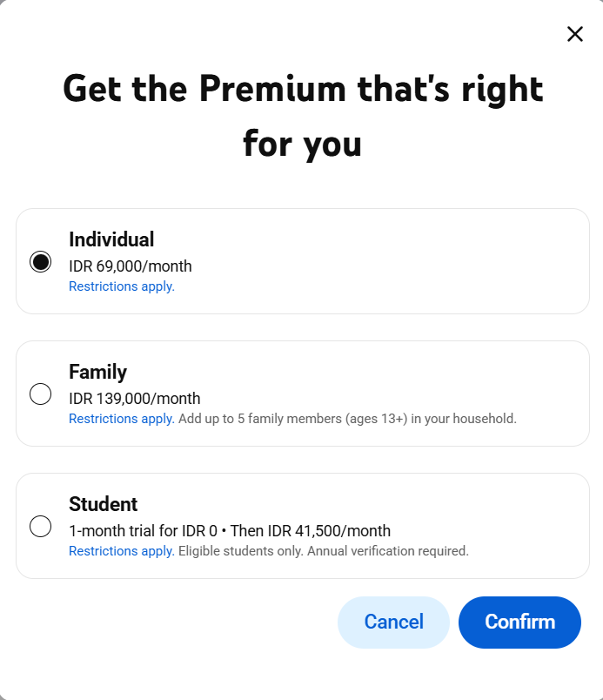Confirm the selected Premium plan
Image resolution: width=603 pixels, height=700 pixels.
point(519,622)
